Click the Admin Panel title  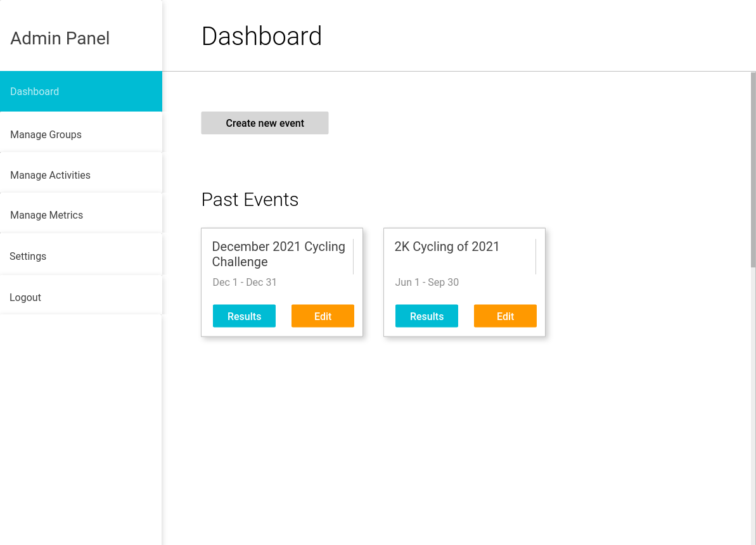pyautogui.click(x=60, y=38)
